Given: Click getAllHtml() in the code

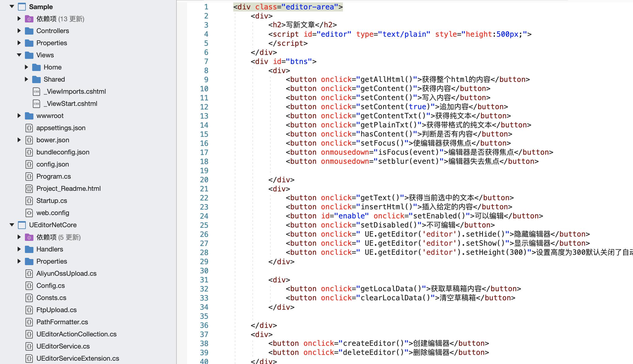Looking at the screenshot, I should (x=387, y=79).
